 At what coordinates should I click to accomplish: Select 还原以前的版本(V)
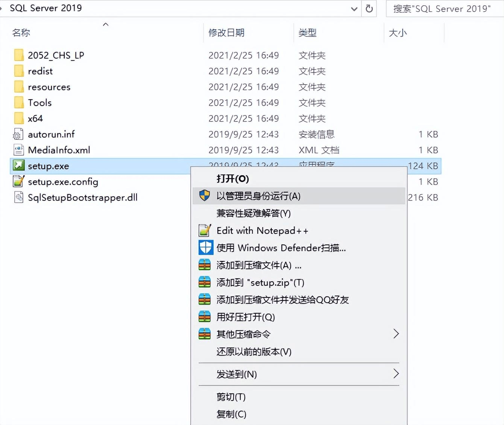(x=299, y=352)
